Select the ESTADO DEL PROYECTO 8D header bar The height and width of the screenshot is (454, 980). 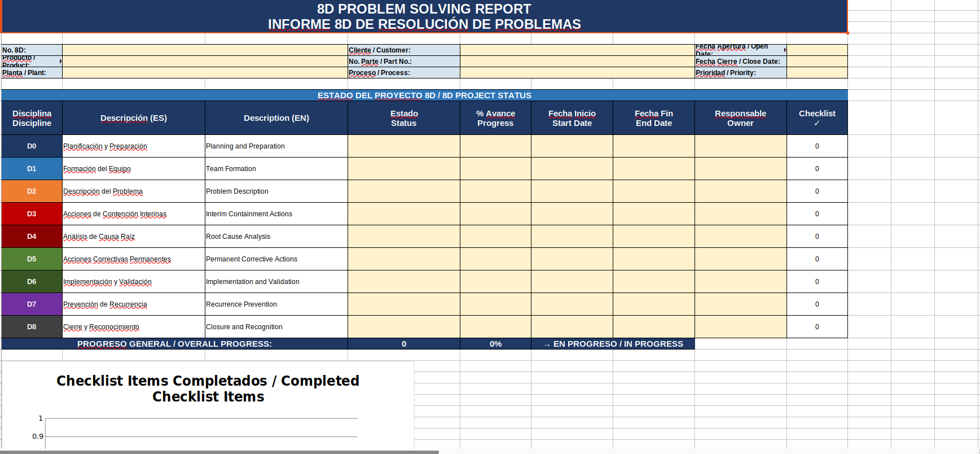tap(424, 95)
